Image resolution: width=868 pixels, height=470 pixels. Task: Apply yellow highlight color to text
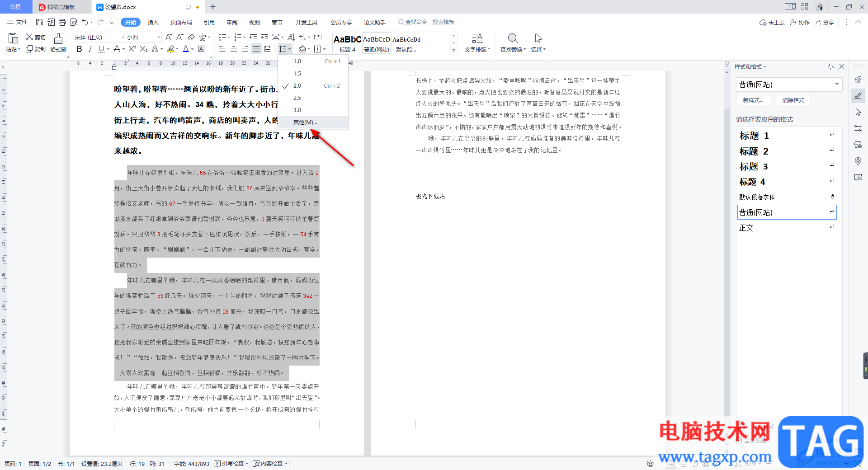[170, 49]
